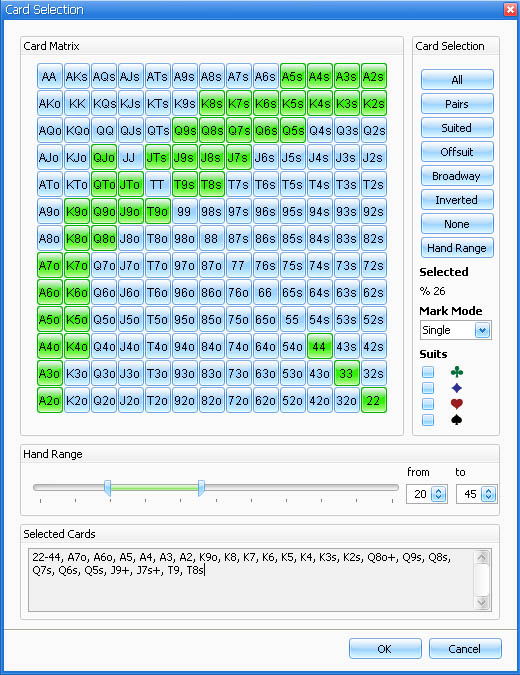Click the Broadway selection button
Viewport: 520px width, 675px height.
coord(457,176)
